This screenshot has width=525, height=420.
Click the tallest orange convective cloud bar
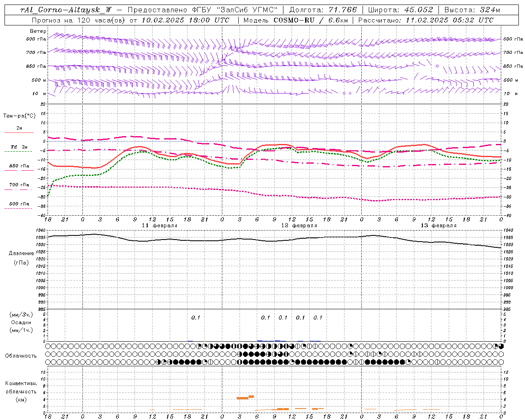point(251,397)
